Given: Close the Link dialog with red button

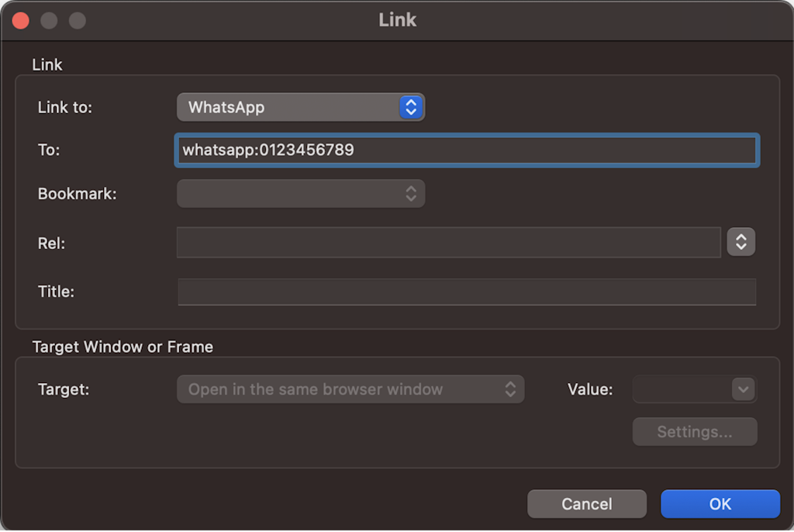Looking at the screenshot, I should (x=21, y=21).
